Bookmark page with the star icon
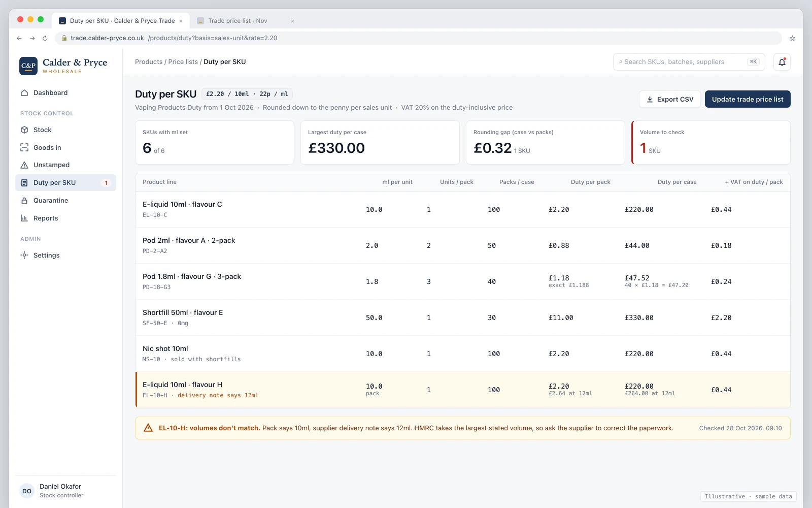Viewport: 812px width, 508px height. (792, 38)
